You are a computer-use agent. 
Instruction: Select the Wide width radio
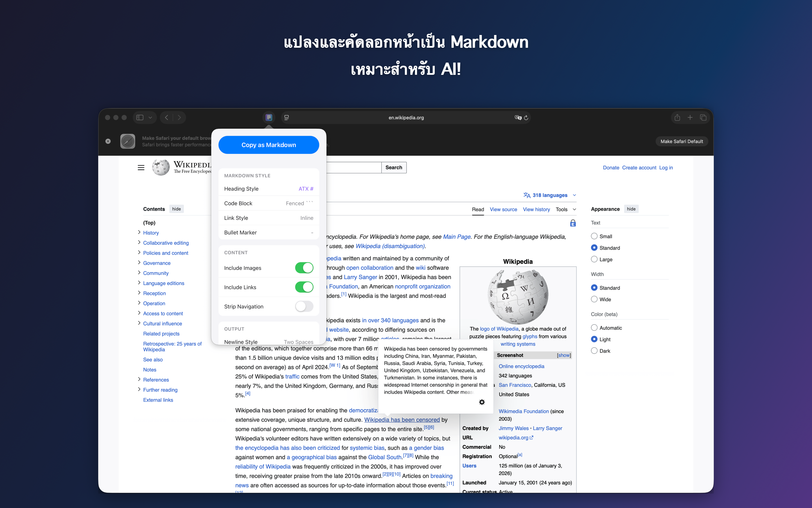click(x=594, y=299)
